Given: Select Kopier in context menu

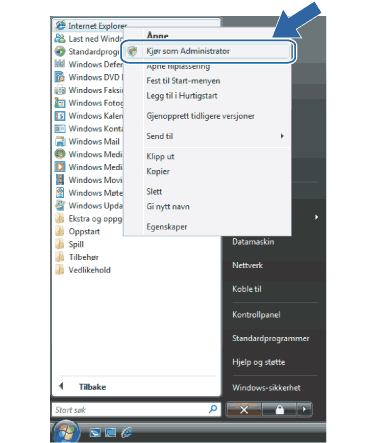Looking at the screenshot, I should pos(158,171).
